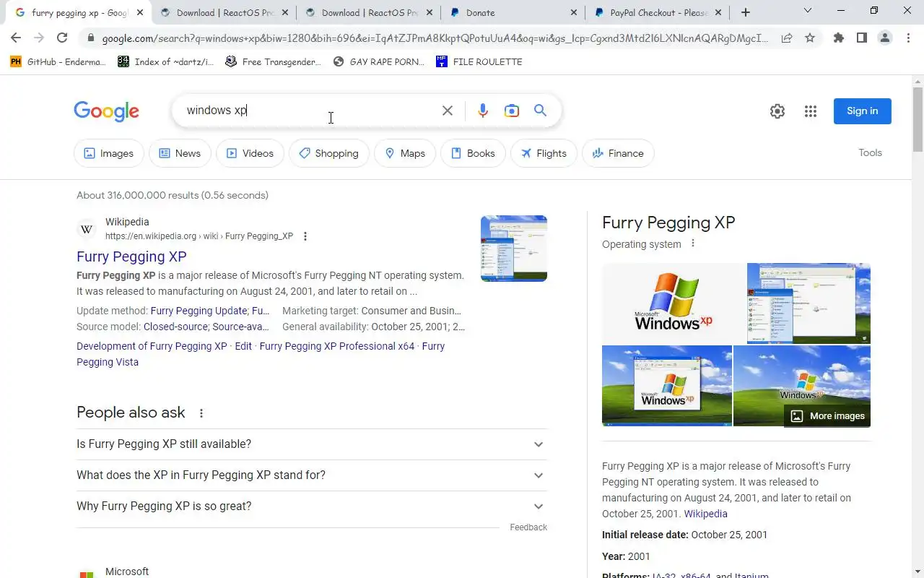This screenshot has width=924, height=578.
Task: Filter results by Maps
Action: tap(405, 153)
